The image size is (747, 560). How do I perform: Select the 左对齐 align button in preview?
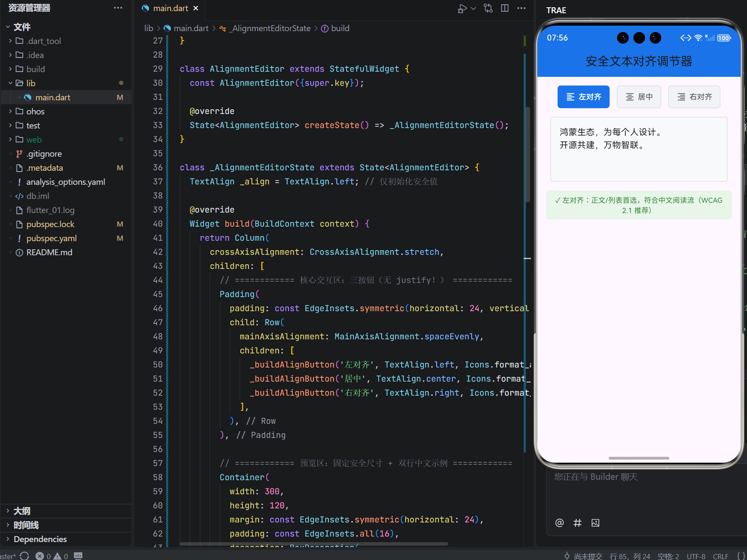[x=583, y=97]
